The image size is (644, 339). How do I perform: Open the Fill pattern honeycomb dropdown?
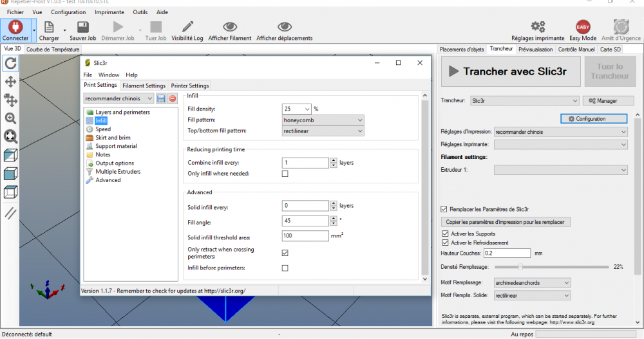(323, 120)
